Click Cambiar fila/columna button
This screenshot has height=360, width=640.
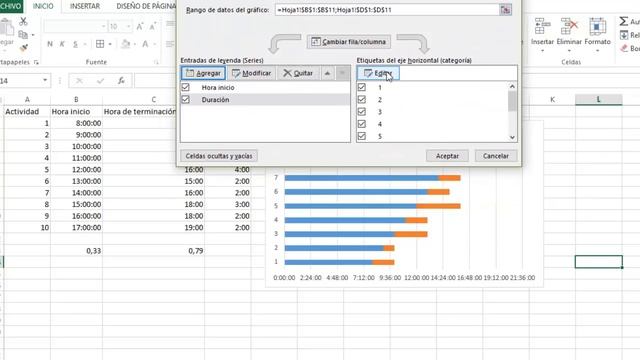click(x=349, y=42)
